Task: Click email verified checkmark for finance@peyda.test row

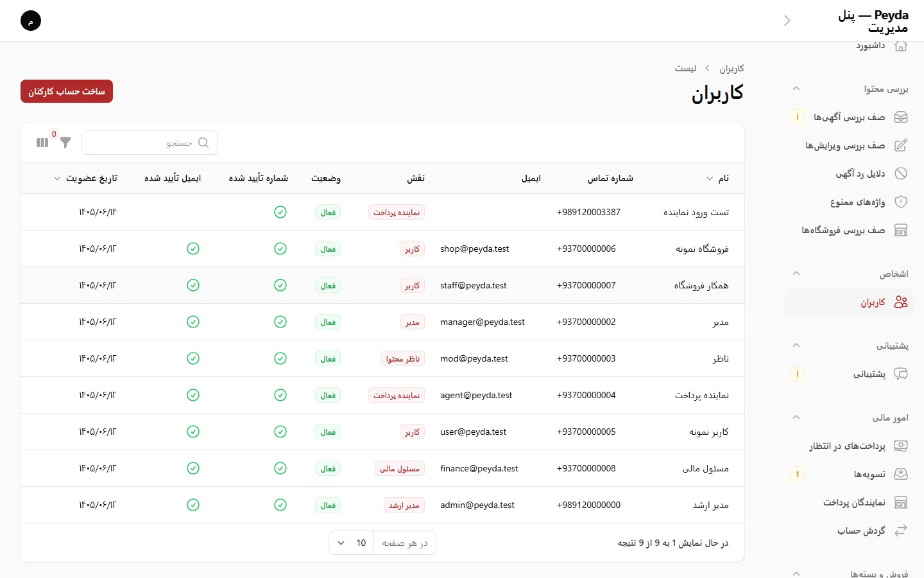Action: [193, 468]
